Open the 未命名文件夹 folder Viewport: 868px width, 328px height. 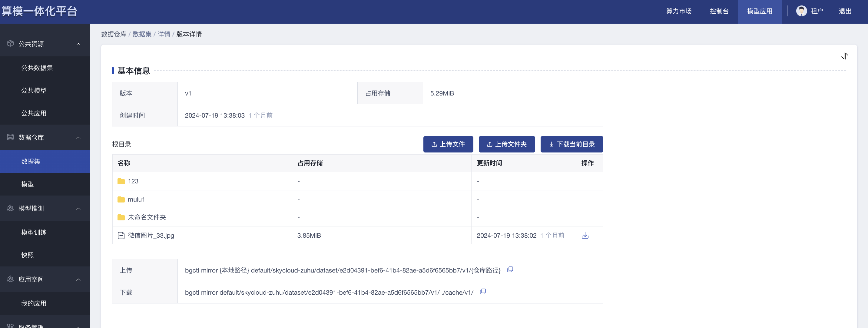click(x=147, y=217)
